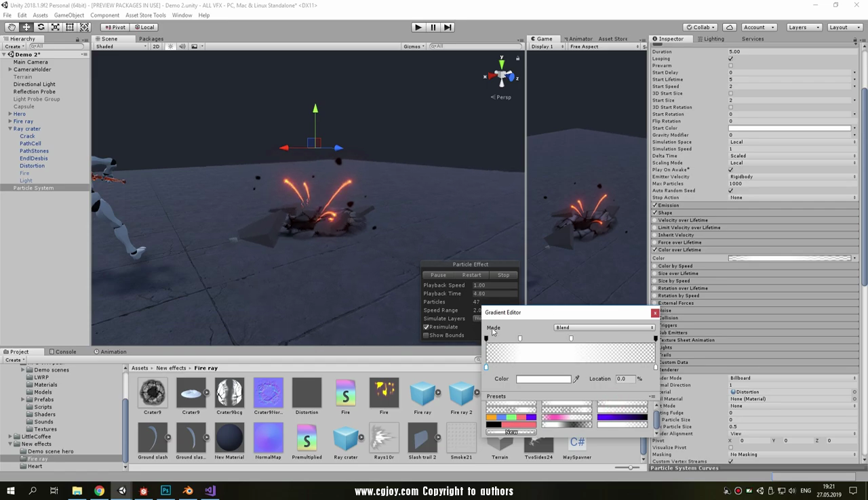The image size is (868, 500).
Task: Toggle the Looping checkbox
Action: pos(730,59)
